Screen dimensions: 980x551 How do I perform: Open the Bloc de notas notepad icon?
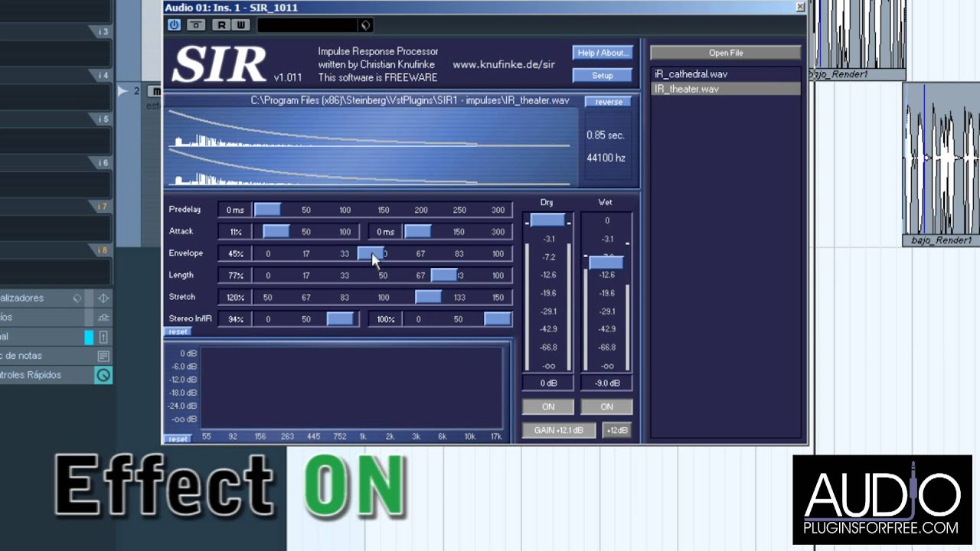103,356
